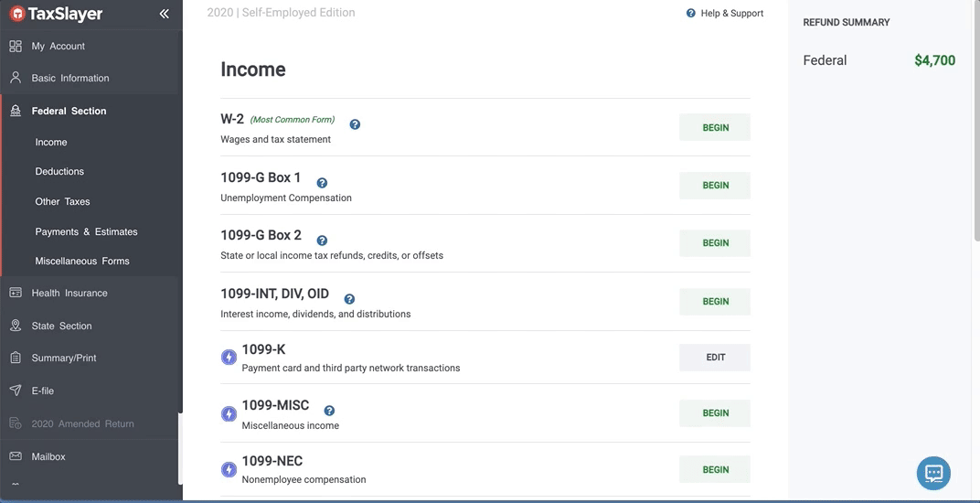980x503 pixels.
Task: Edit the 1099-K entry
Action: [x=715, y=358]
